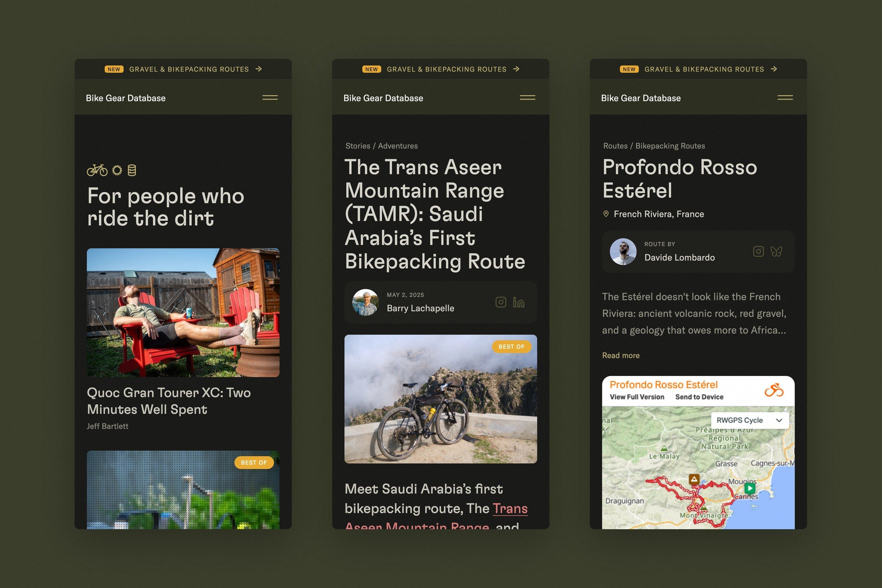Click the red Adirondack chair article photo
882x588 pixels.
[x=183, y=312]
